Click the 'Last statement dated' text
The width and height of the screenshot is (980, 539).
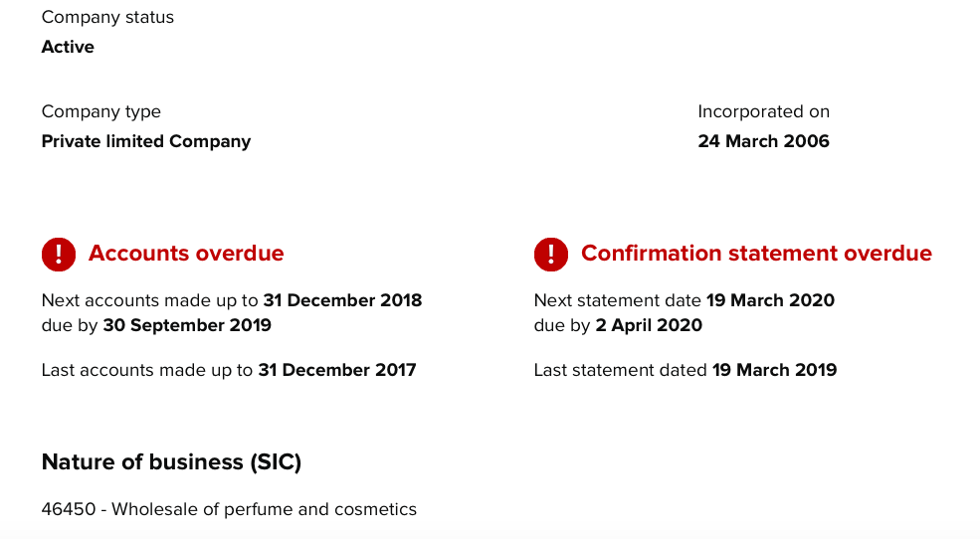[620, 370]
